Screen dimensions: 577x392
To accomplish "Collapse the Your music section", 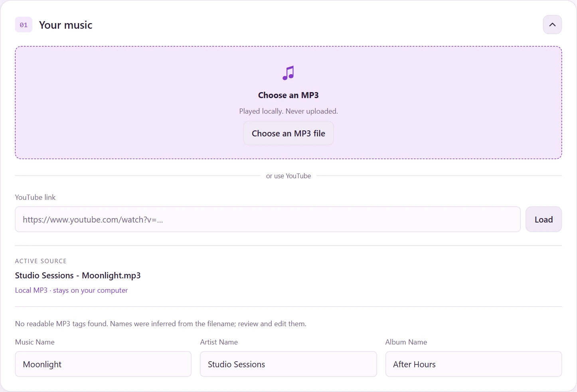I will [552, 25].
